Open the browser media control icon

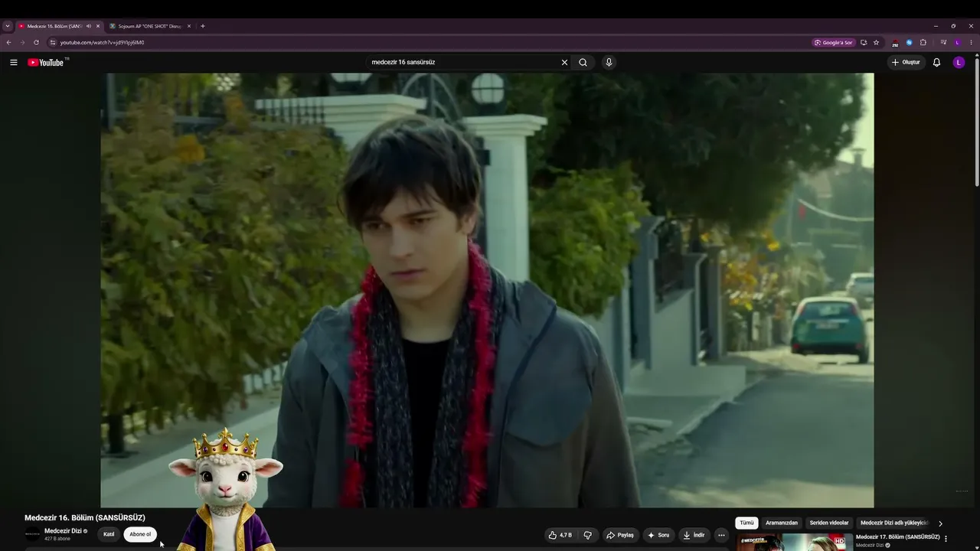(943, 42)
